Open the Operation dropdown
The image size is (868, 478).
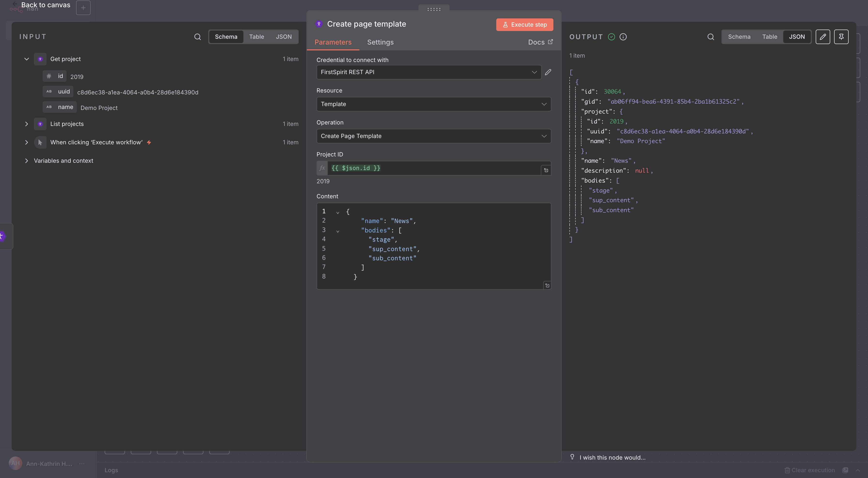[x=434, y=136]
